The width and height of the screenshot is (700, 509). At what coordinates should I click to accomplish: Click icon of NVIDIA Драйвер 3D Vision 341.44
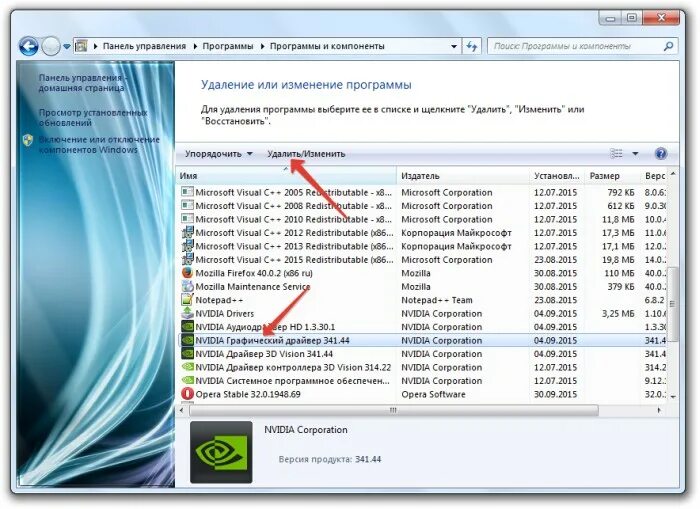pyautogui.click(x=188, y=354)
